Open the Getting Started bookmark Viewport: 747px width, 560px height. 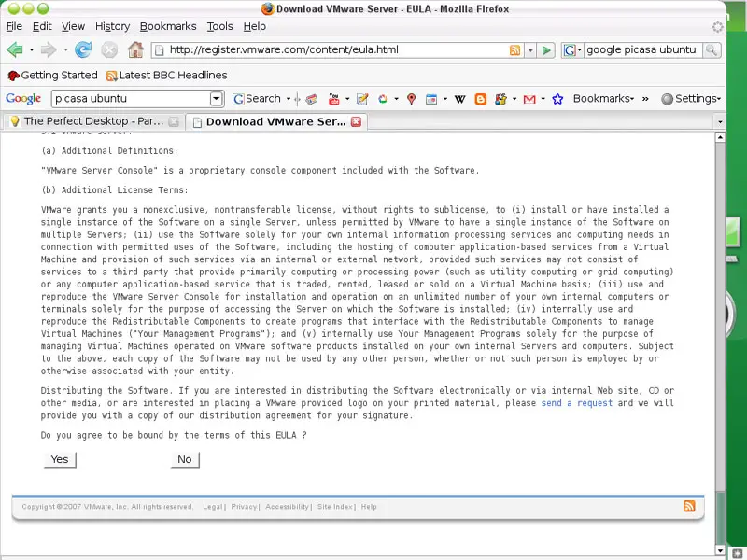pyautogui.click(x=53, y=76)
